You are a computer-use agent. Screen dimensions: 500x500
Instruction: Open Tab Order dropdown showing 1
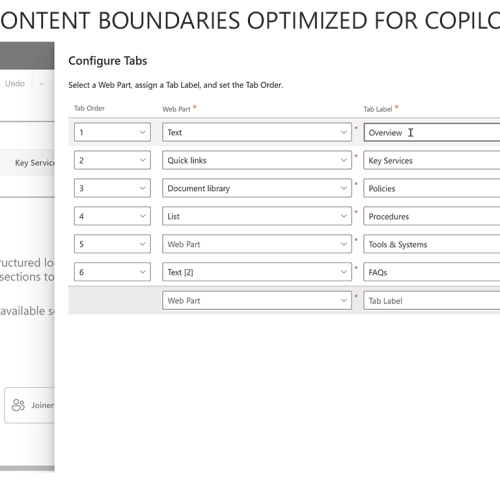(112, 132)
